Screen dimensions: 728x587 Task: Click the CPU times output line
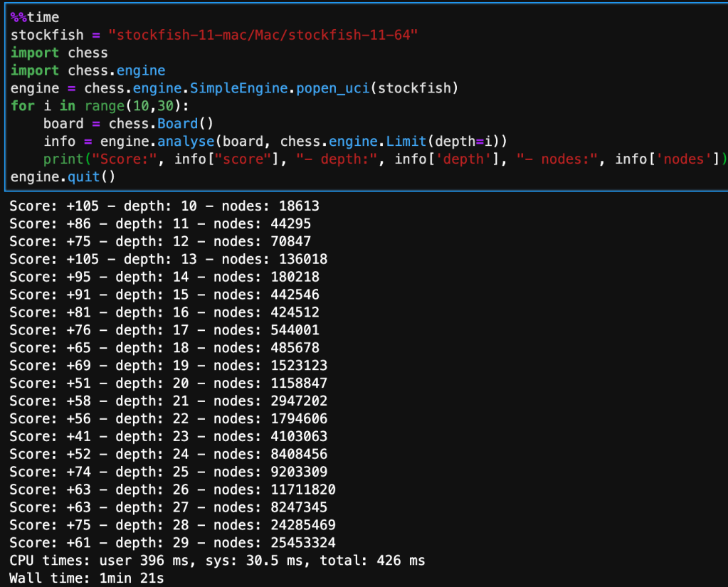pos(217,561)
